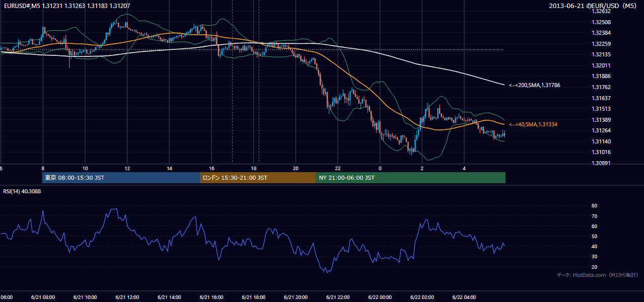The width and height of the screenshot is (644, 302).
Task: Select the NY 21:00-06:00 JST session bar
Action: 411,178
